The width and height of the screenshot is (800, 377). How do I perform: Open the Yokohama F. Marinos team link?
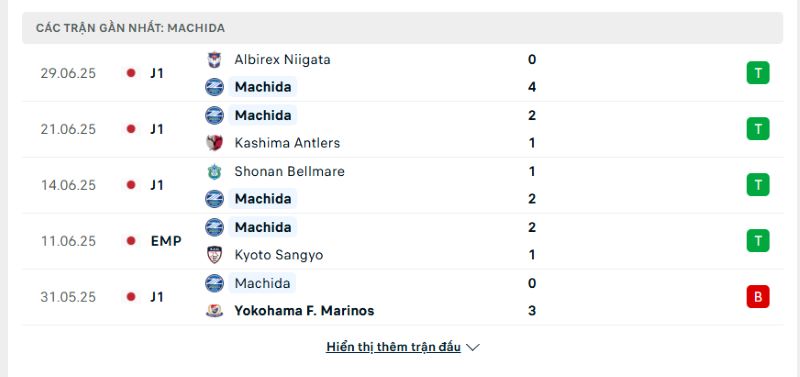pyautogui.click(x=304, y=311)
